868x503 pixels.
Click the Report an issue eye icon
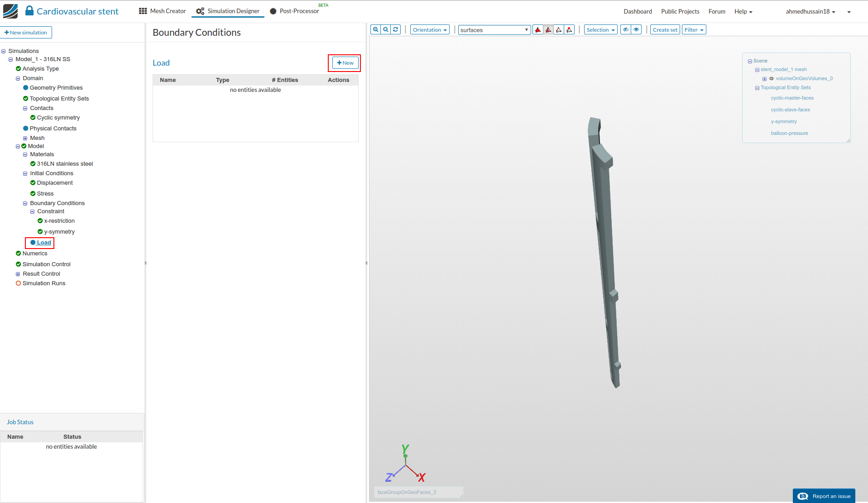(x=803, y=496)
